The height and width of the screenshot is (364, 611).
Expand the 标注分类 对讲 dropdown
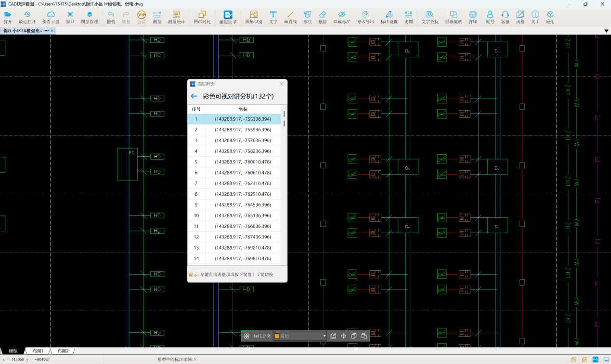click(x=324, y=336)
